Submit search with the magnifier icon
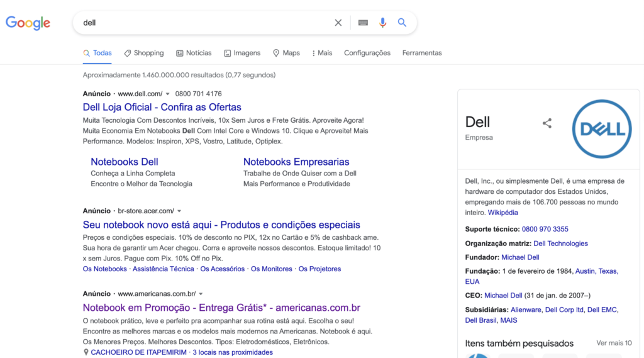 click(x=402, y=23)
